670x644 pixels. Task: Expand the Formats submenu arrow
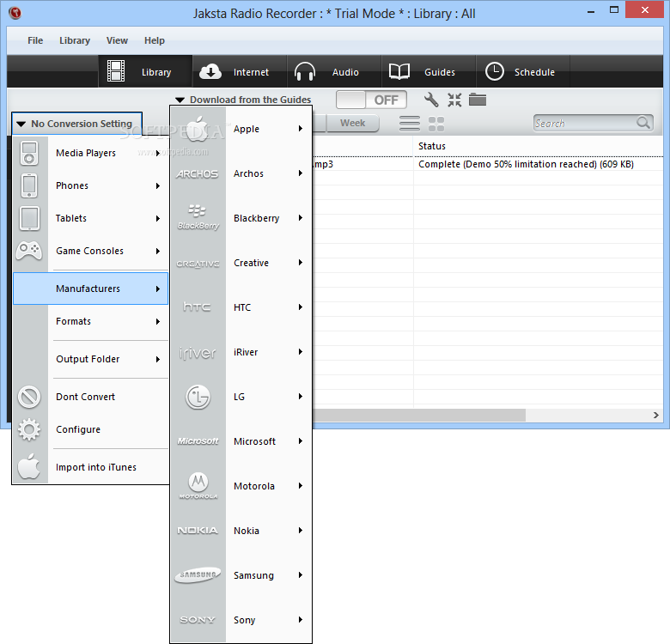tap(158, 321)
